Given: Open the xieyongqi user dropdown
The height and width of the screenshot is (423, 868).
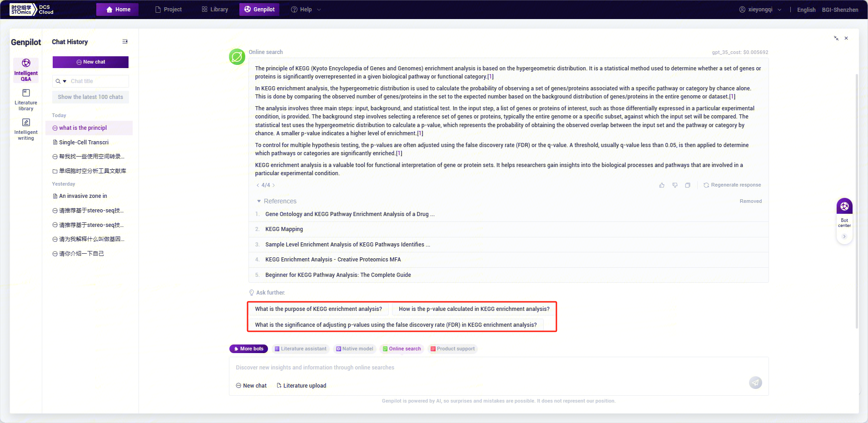Looking at the screenshot, I should (x=760, y=10).
